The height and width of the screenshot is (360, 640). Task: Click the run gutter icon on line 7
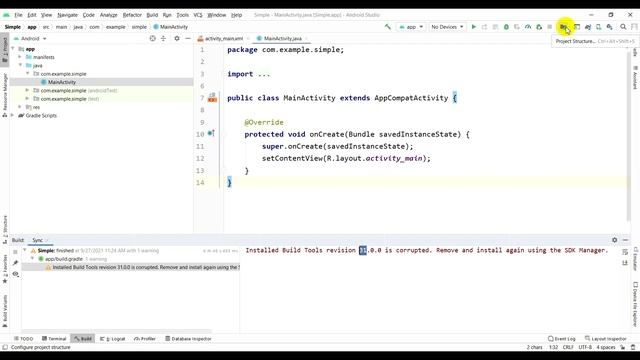[x=213, y=98]
